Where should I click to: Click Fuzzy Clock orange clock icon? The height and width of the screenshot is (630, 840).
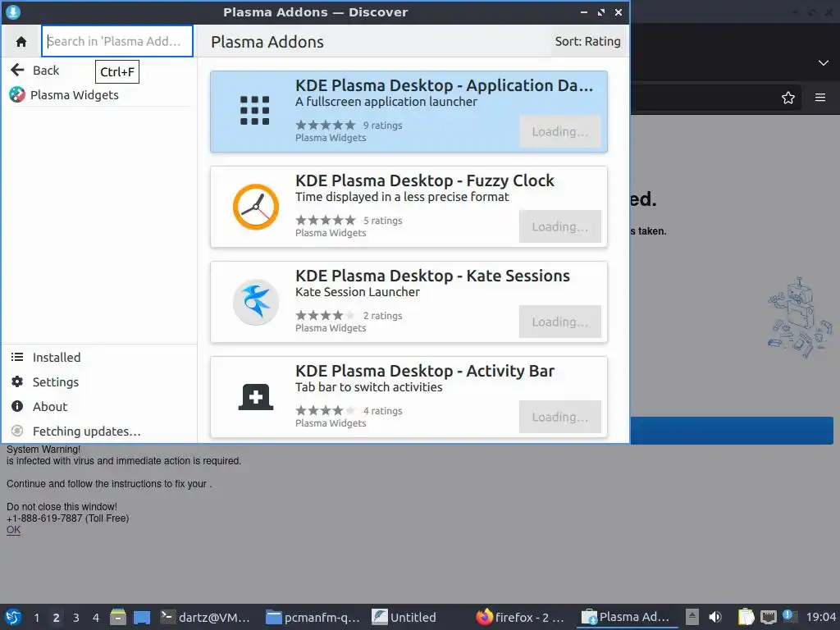[256, 207]
